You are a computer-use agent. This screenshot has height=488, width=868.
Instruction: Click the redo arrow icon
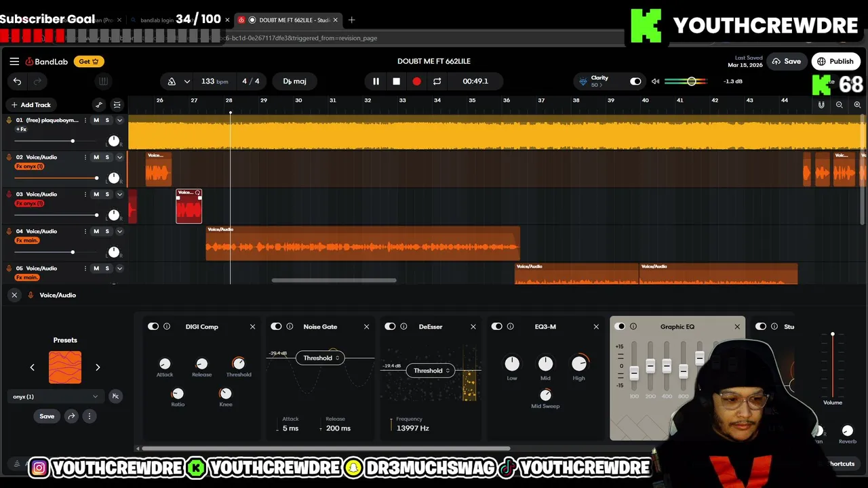(37, 81)
